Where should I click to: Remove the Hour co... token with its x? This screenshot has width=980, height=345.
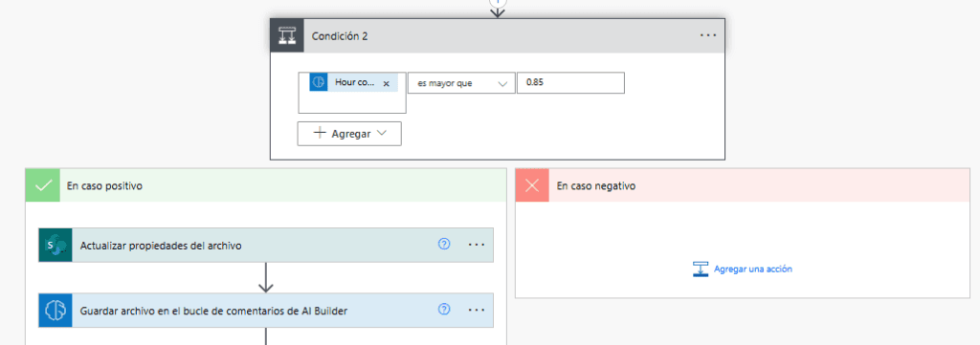pos(387,83)
